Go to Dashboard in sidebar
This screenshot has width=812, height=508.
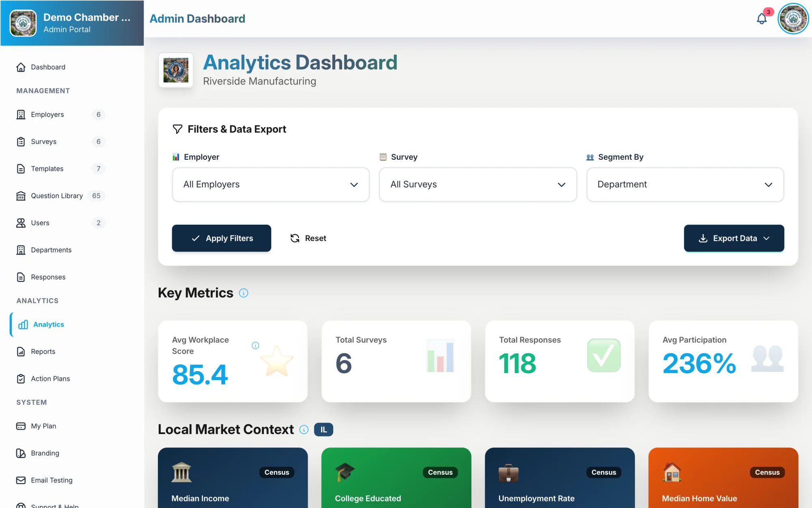[x=48, y=67]
